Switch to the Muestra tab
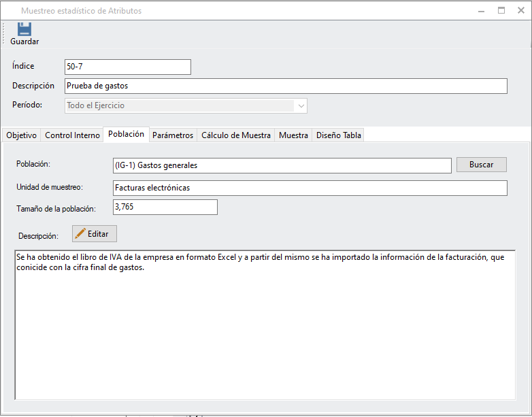Image resolution: width=532 pixels, height=417 pixels. tap(293, 135)
